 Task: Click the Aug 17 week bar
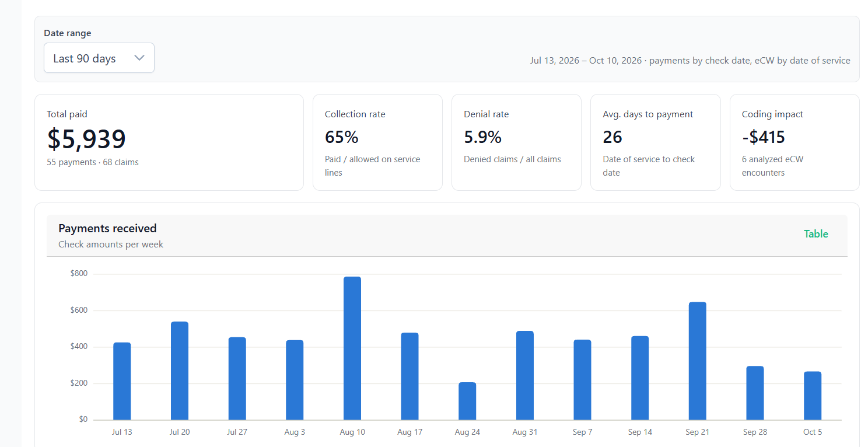(409, 376)
